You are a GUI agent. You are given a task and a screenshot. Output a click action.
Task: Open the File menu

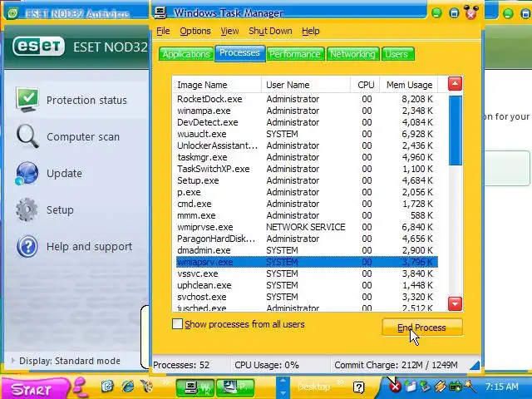pos(163,31)
